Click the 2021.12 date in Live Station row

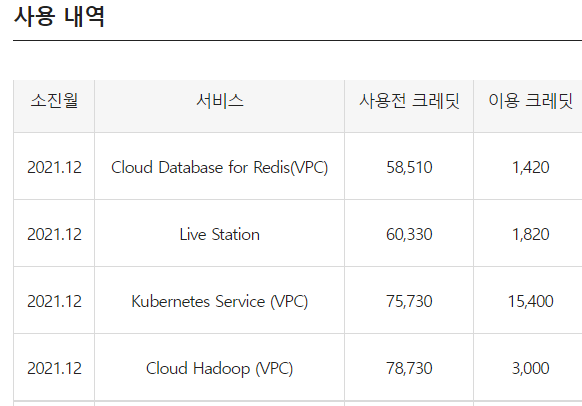[54, 235]
